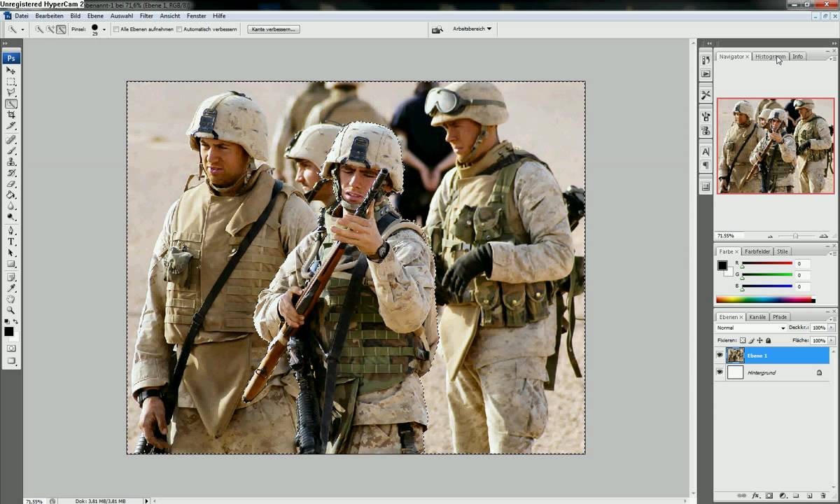Switch to the Histogramm tab
This screenshot has height=504, width=840.
click(x=770, y=57)
